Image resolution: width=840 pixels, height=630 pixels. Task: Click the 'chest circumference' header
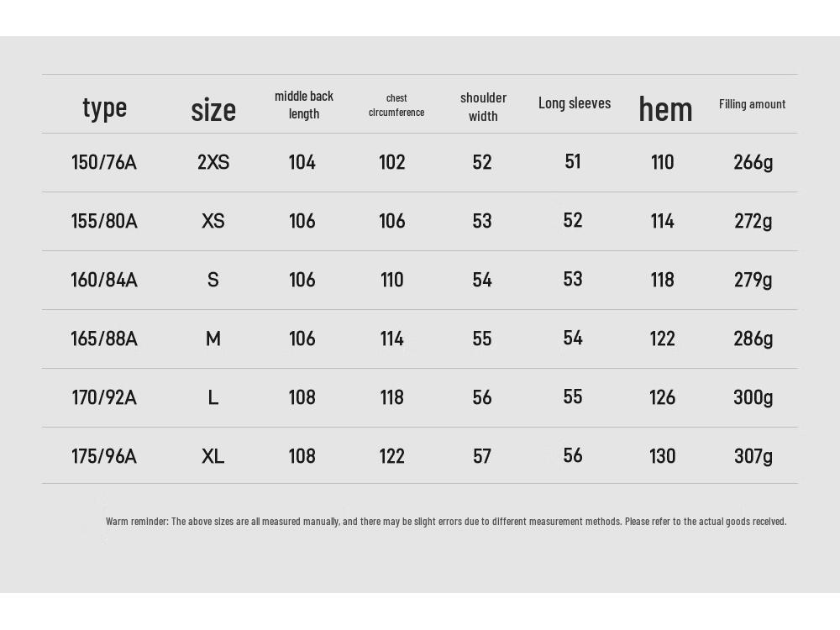(x=396, y=105)
